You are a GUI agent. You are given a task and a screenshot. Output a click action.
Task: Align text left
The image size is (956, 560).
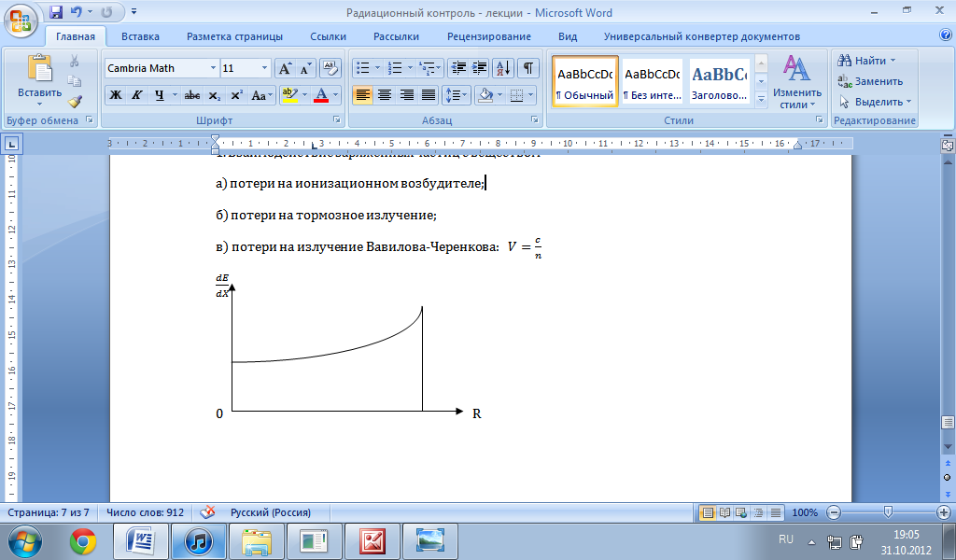tap(362, 95)
